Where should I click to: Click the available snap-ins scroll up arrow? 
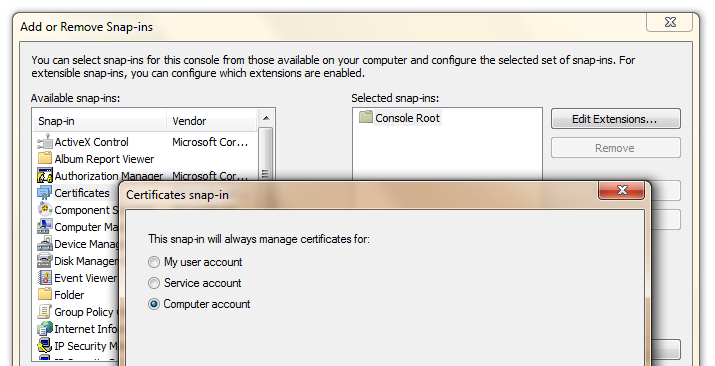click(x=266, y=119)
